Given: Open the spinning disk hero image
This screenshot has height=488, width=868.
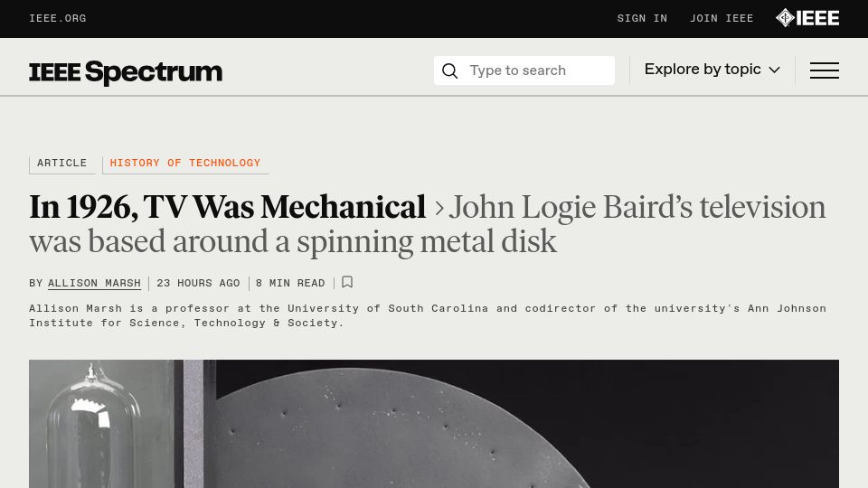Looking at the screenshot, I should [x=434, y=424].
